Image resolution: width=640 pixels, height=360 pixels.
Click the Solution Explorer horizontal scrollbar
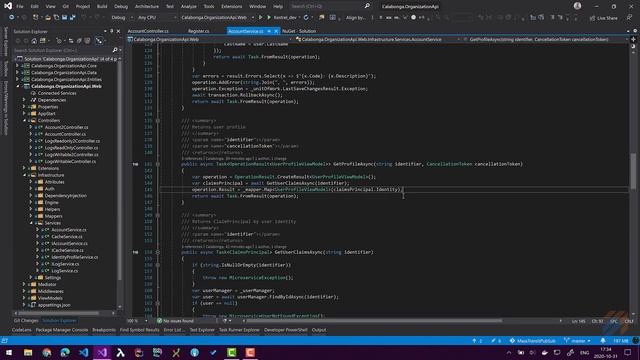59,313
